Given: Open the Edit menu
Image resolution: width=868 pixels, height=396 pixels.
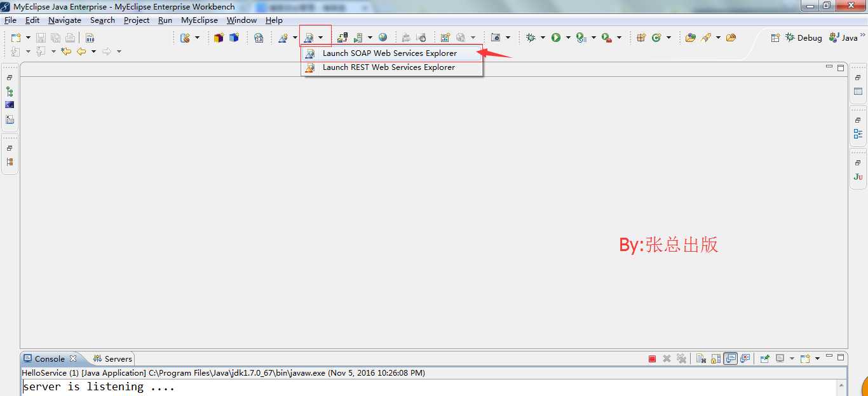Looking at the screenshot, I should (x=32, y=20).
